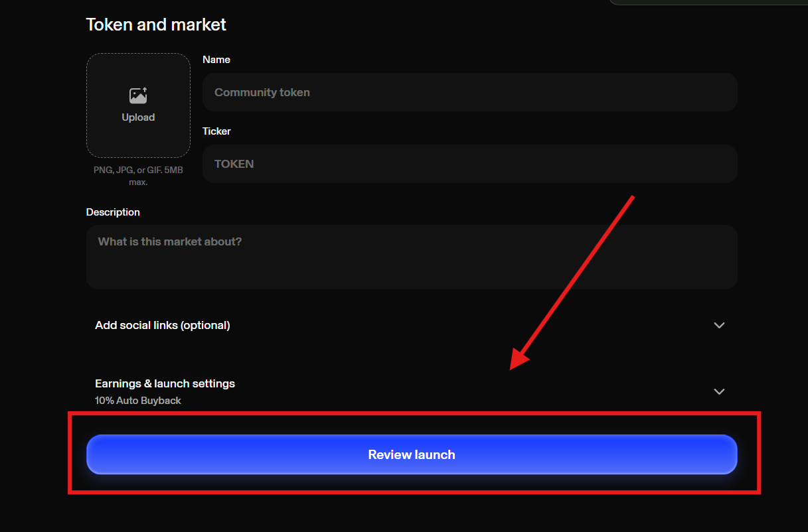Click the Name field label
808x532 pixels.
coord(216,60)
